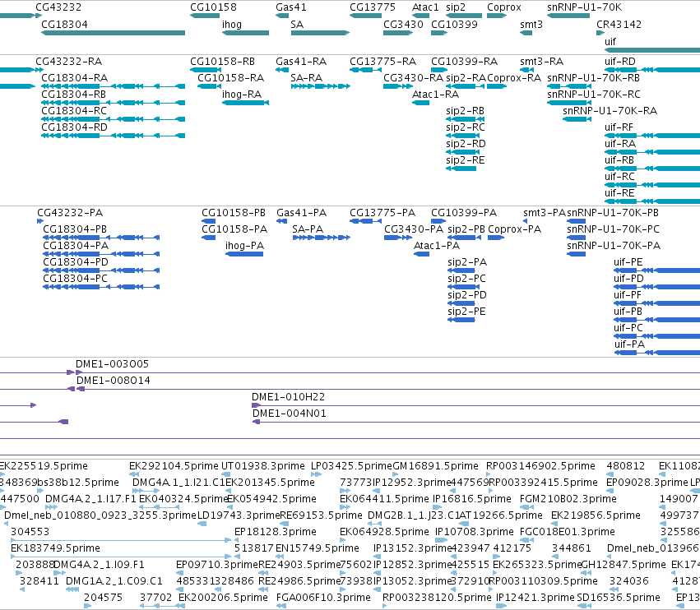
Task: Click transcript Atac1-RA label
Action: point(435,95)
